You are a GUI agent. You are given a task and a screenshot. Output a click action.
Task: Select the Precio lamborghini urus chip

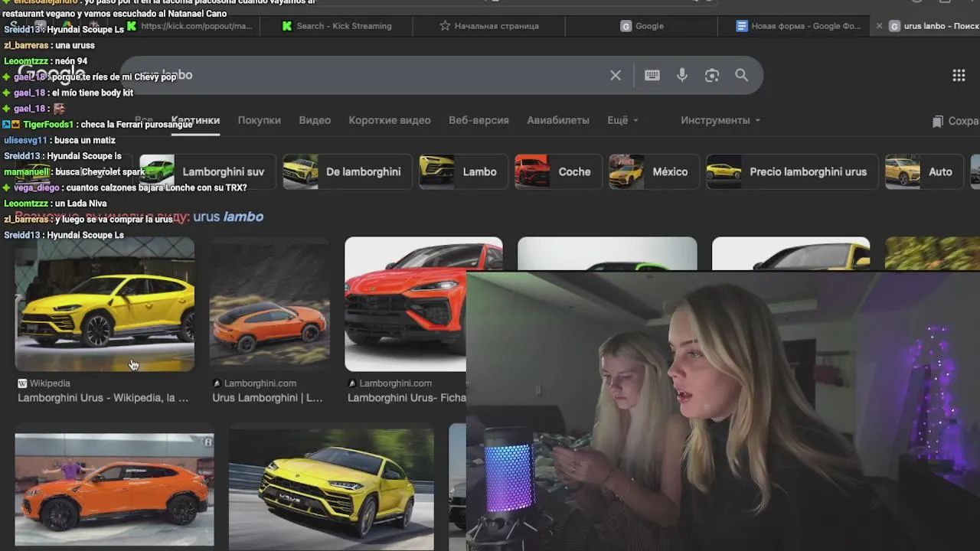point(792,171)
